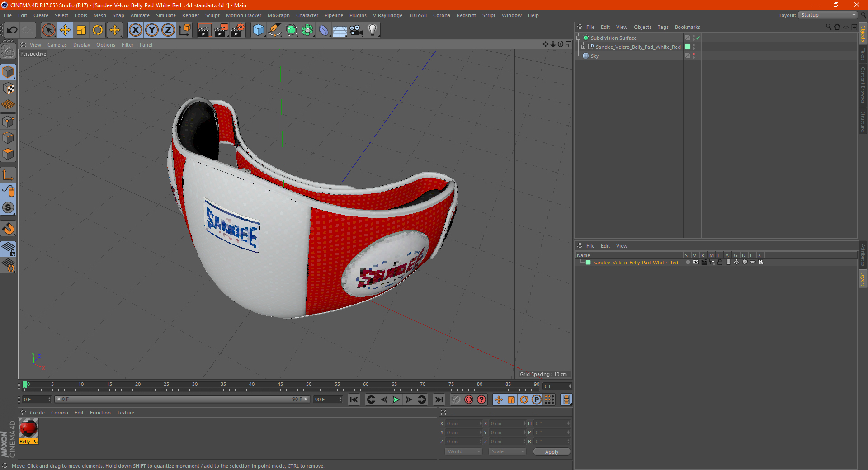Toggle the layer lock icon
868x470 pixels.
[720, 262]
